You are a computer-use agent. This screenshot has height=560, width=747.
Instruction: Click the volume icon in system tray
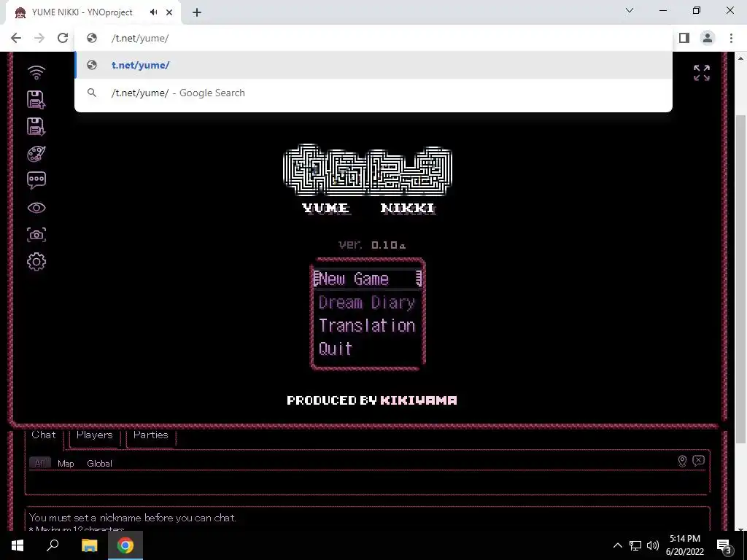[x=653, y=545]
